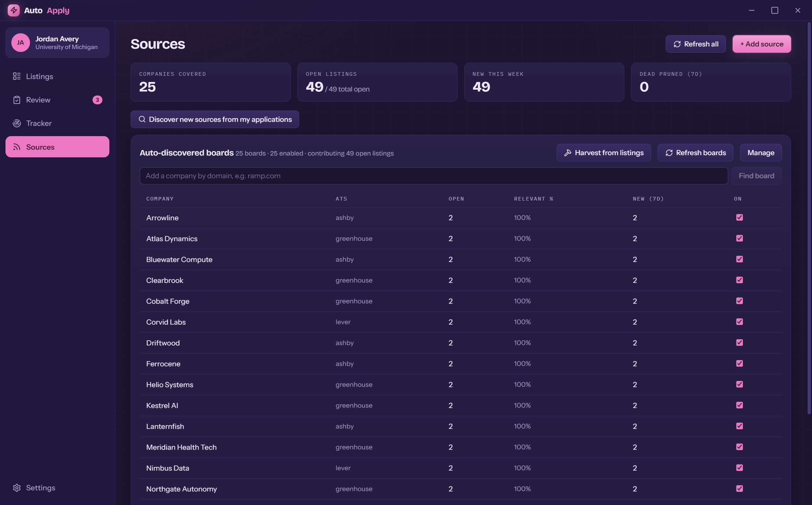This screenshot has height=505, width=812.
Task: Select the Arrowline company name
Action: (162, 218)
